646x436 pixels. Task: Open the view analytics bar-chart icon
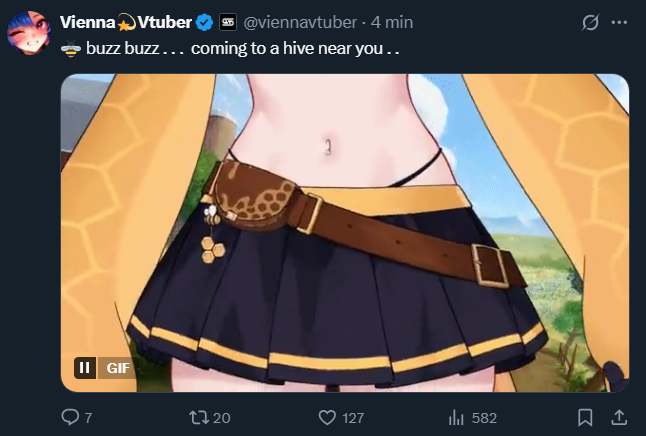[456, 418]
